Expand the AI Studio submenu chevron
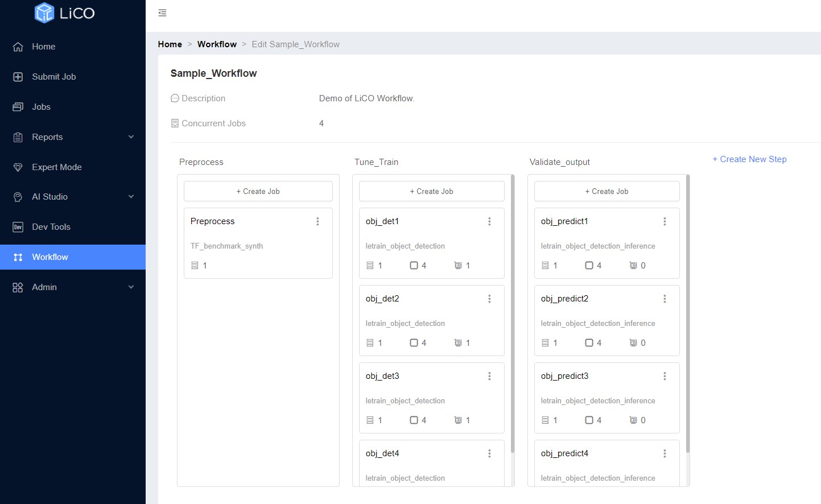The width and height of the screenshot is (821, 504). [x=131, y=197]
